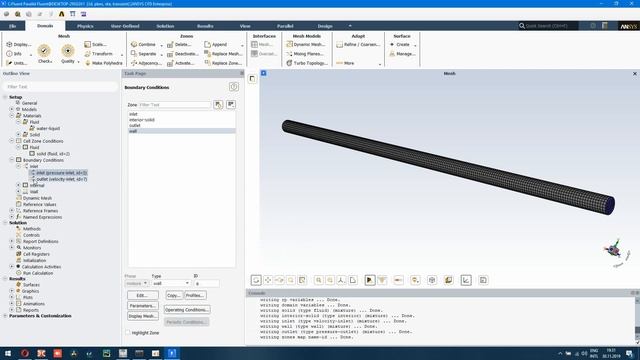Open the Results ribbon tab
The image size is (640, 360).
(x=205, y=26)
